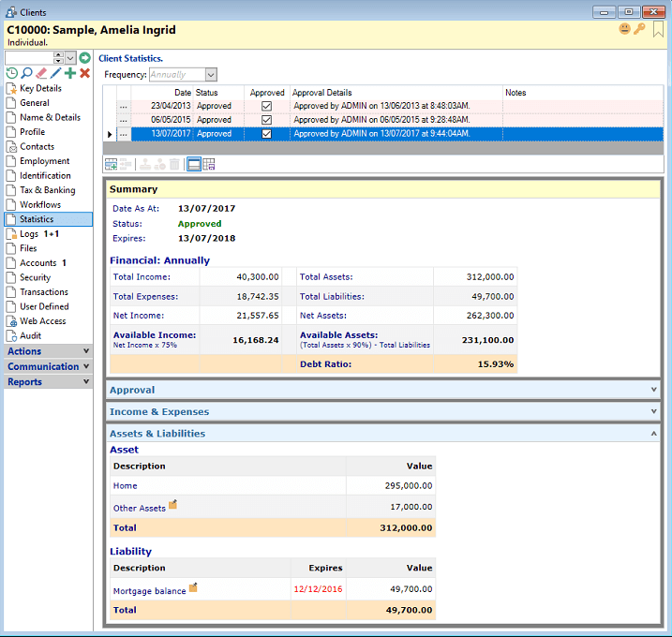This screenshot has height=637, width=672.
Task: Click the unapprove stamp toolbar icon
Action: (160, 164)
